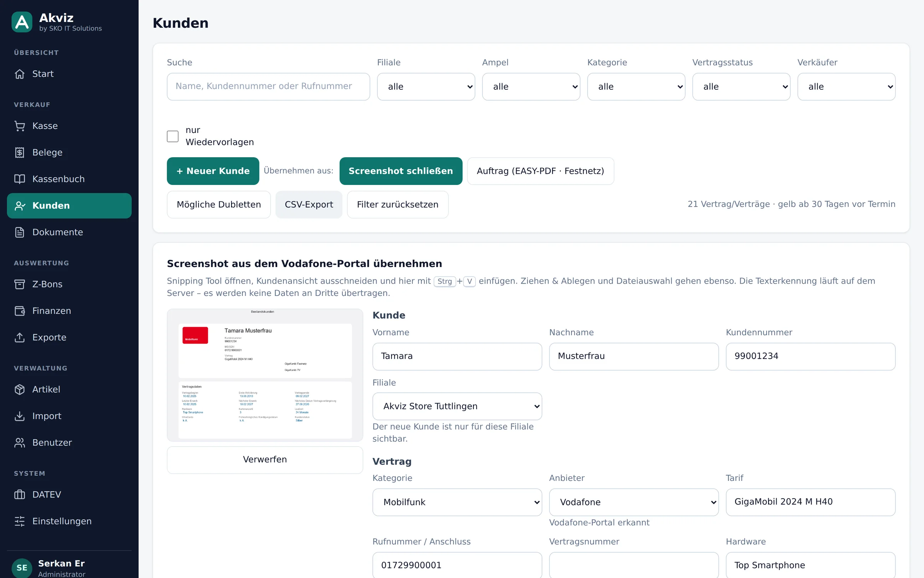The width and height of the screenshot is (924, 578).
Task: Click Screenshot schließen button
Action: point(401,171)
